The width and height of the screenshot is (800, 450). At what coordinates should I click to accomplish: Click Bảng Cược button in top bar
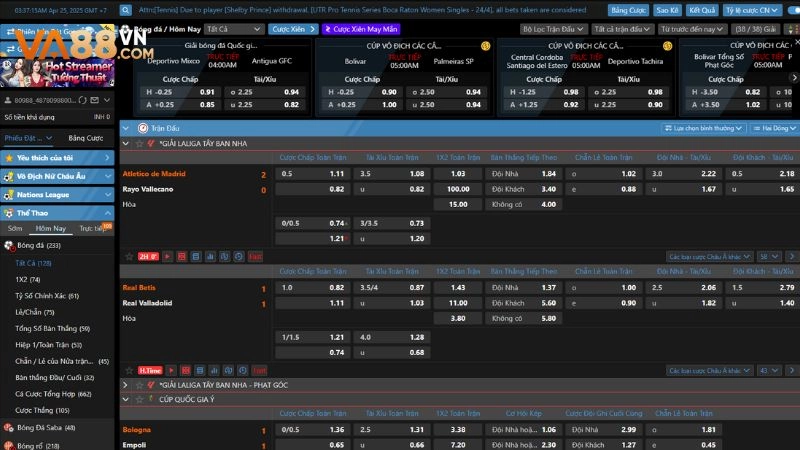pyautogui.click(x=628, y=10)
